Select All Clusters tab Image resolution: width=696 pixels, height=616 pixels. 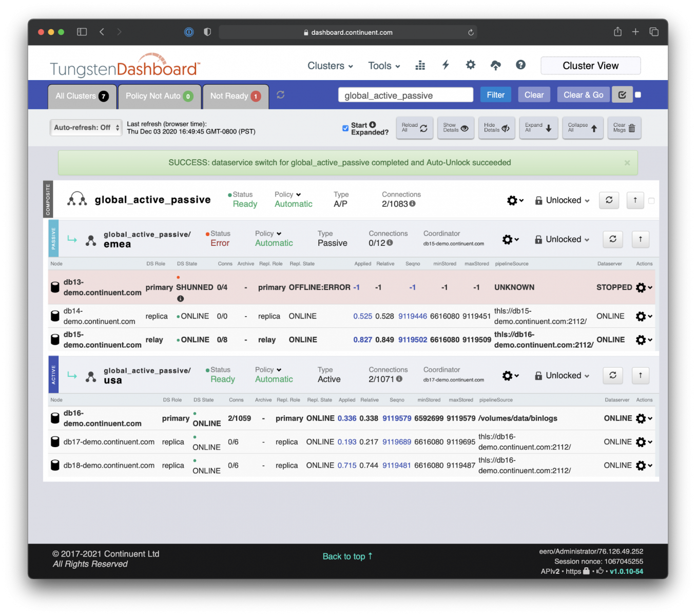point(82,96)
